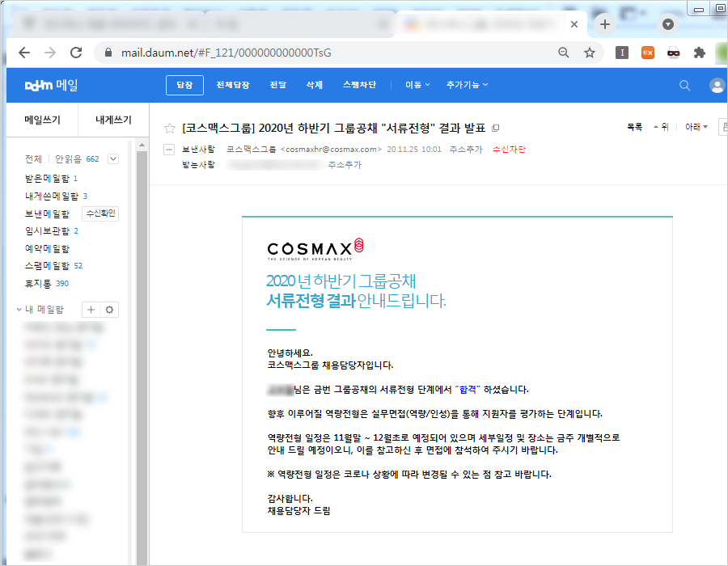Go back with the browser back arrow
The height and width of the screenshot is (566, 728).
24,53
